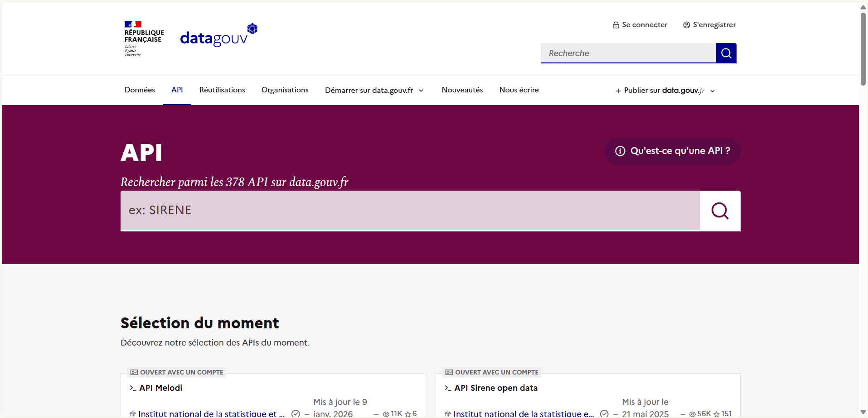
Task: Click the 11K views count on Melodi card
Action: pos(397,414)
